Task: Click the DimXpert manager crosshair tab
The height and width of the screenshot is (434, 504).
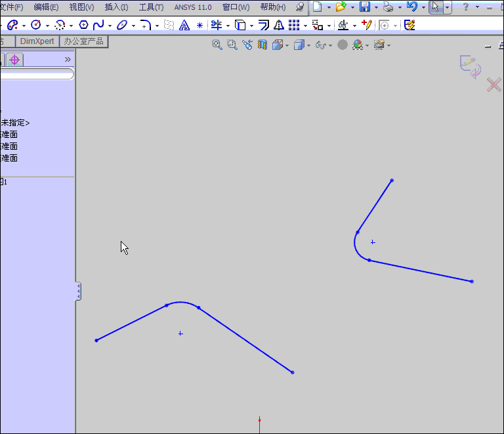Action: 14,60
